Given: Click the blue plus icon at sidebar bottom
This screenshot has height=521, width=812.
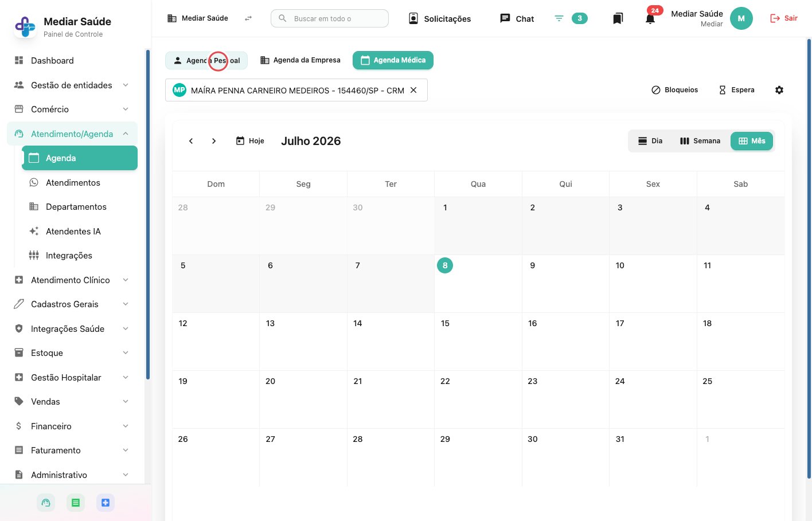Looking at the screenshot, I should pos(106,503).
